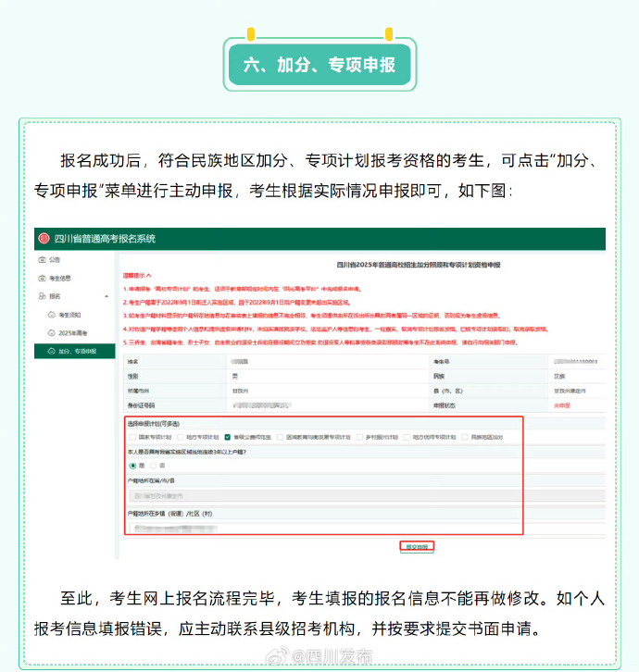This screenshot has height=672, width=639.
Task: Click the 考生号 label cell
Action: pyautogui.click(x=488, y=362)
